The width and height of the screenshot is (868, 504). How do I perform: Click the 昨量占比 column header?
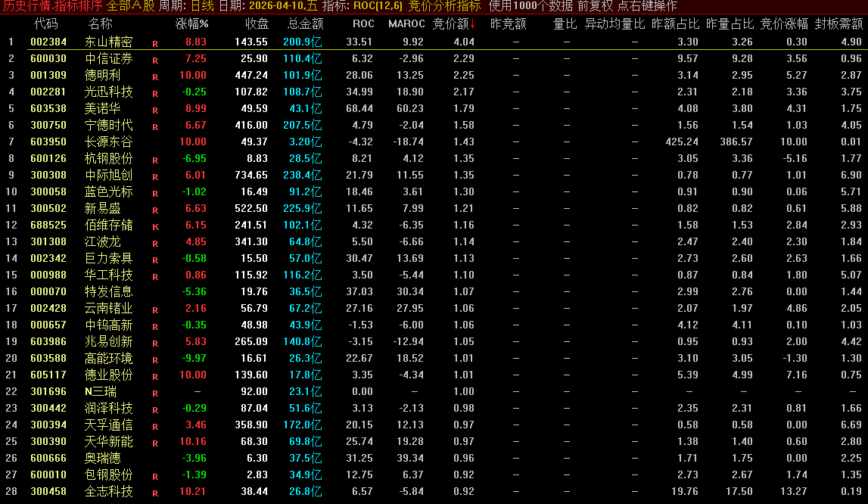tap(730, 23)
